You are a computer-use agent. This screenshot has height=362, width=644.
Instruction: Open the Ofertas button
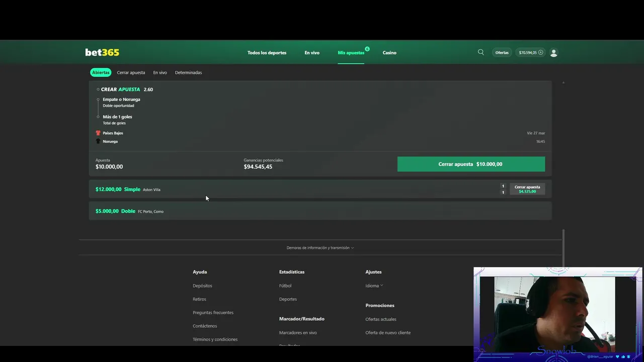coord(502,52)
